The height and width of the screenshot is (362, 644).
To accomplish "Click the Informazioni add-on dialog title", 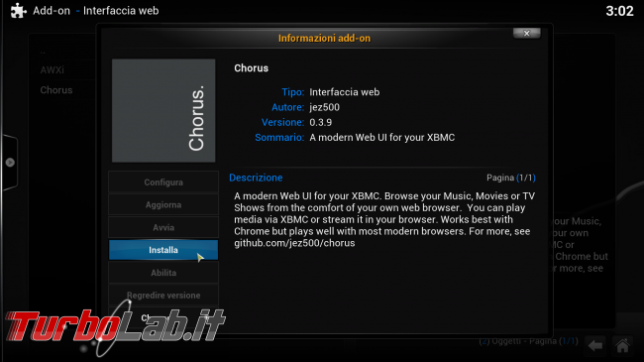I will click(324, 39).
